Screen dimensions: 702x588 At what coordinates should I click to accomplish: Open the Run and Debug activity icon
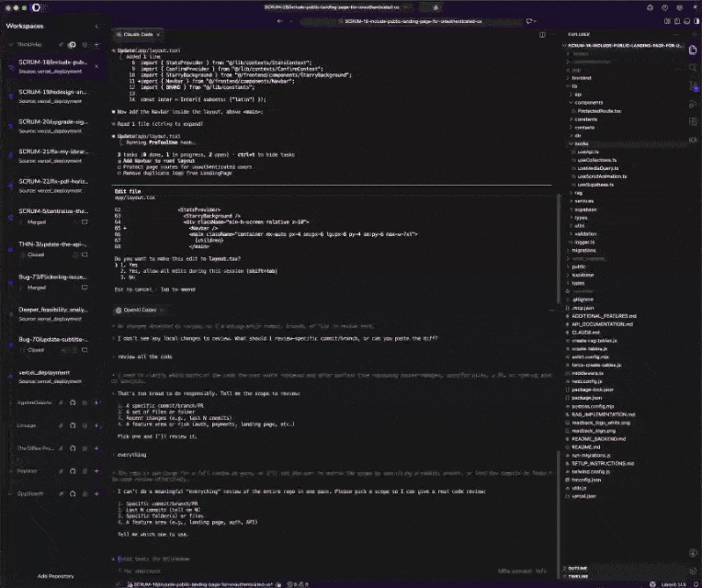click(693, 104)
